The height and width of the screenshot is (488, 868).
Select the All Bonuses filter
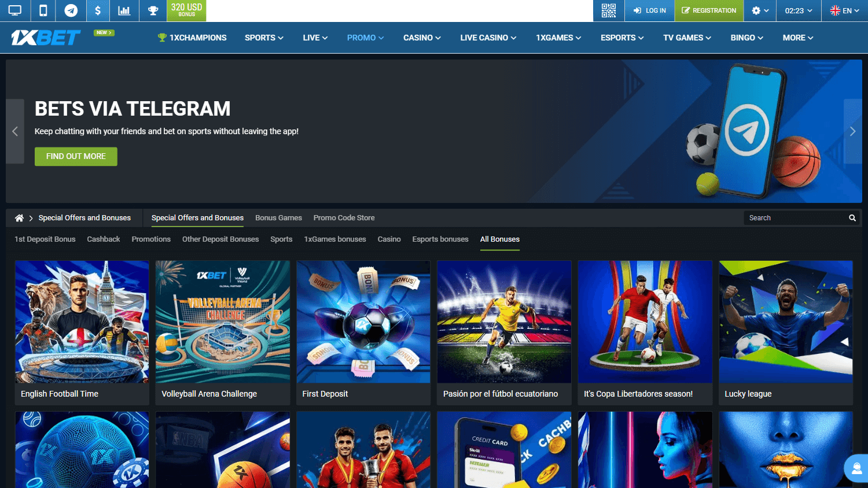[500, 239]
